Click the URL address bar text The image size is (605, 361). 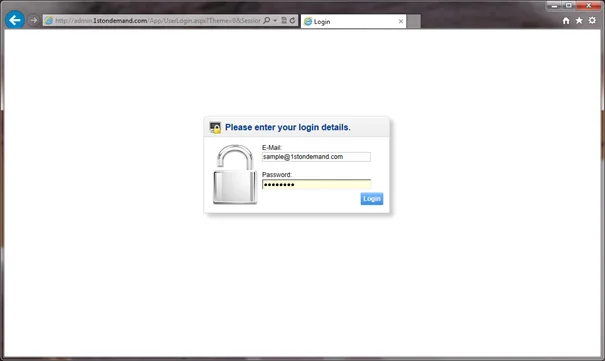158,20
